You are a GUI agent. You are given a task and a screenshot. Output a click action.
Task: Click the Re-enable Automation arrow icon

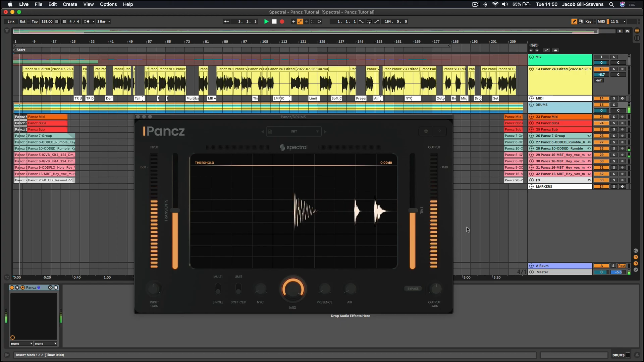(x=306, y=21)
